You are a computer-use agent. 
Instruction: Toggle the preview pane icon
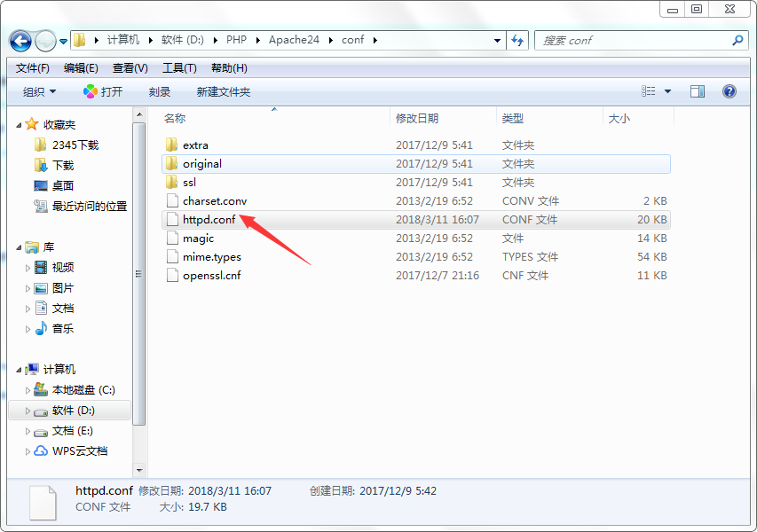pyautogui.click(x=698, y=91)
